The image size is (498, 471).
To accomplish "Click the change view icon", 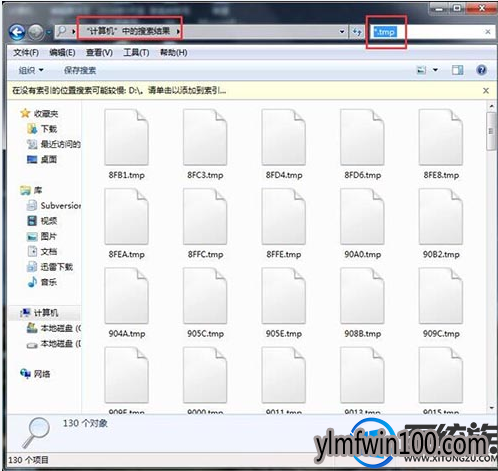I will coord(422,70).
